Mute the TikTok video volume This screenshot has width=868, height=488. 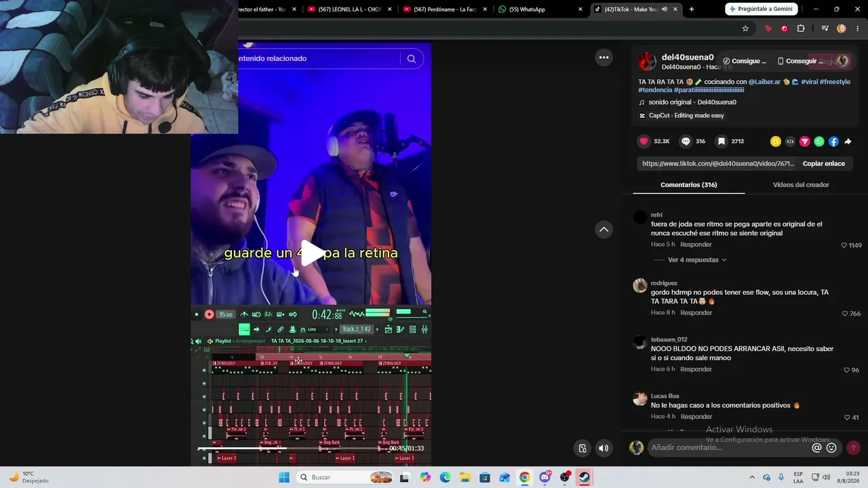(x=604, y=448)
